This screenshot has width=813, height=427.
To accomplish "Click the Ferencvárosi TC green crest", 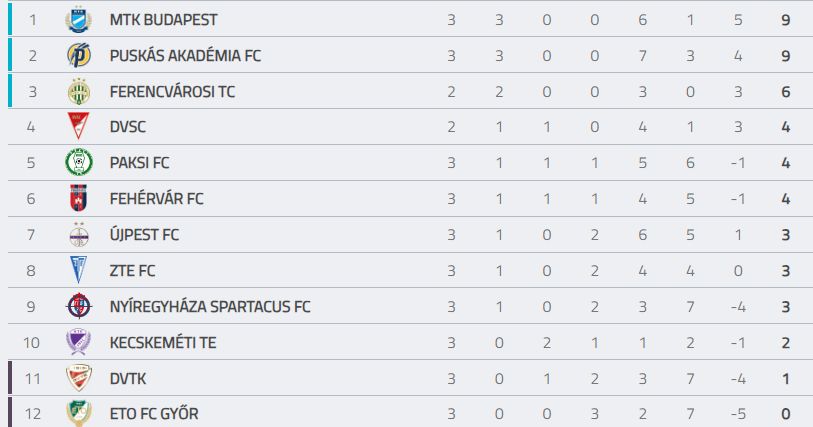I will click(79, 92).
